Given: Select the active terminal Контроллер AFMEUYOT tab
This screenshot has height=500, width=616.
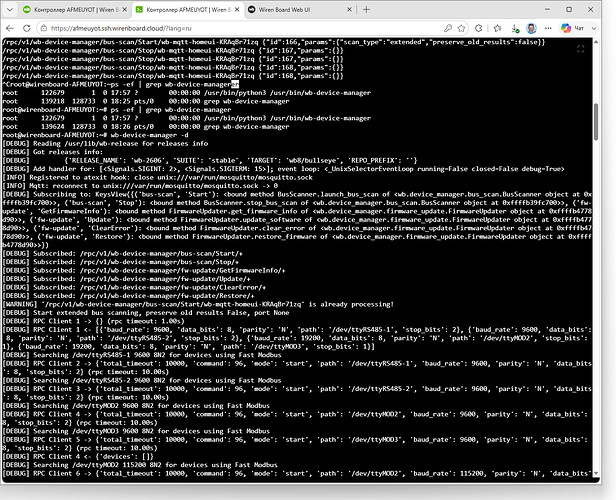Looking at the screenshot, I should pyautogui.click(x=187, y=9).
